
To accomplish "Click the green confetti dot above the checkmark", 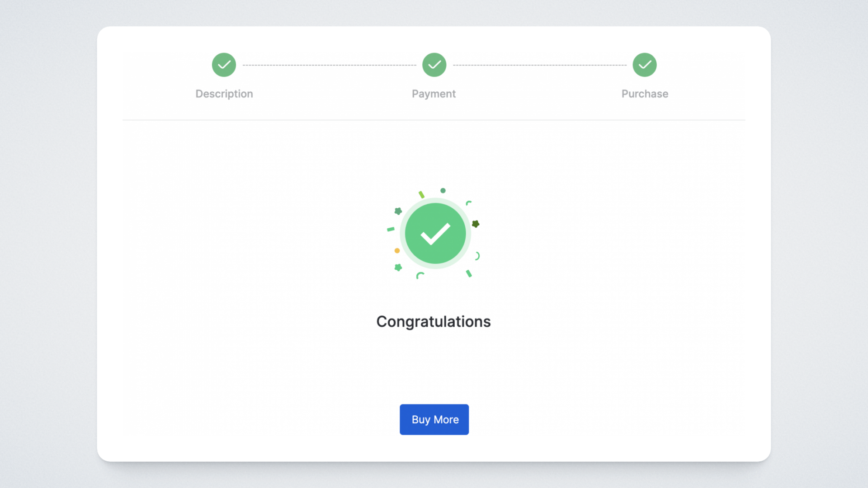I will tap(443, 191).
